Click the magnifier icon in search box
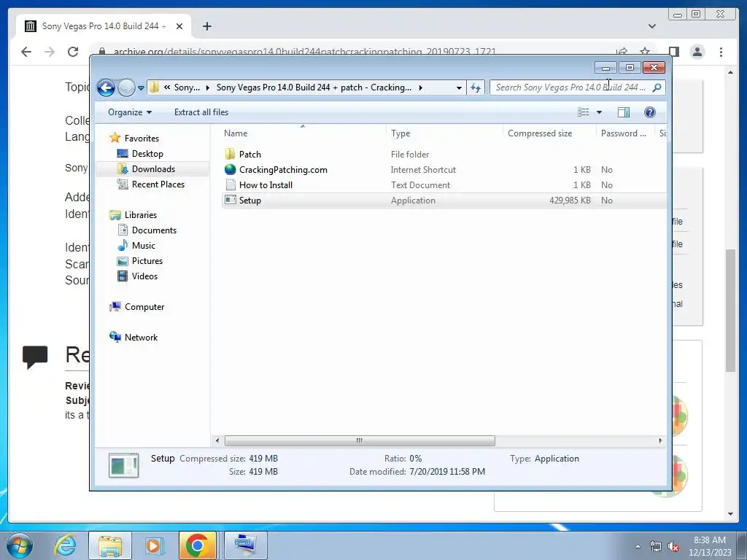Screen dimensions: 747x560 (x=657, y=87)
